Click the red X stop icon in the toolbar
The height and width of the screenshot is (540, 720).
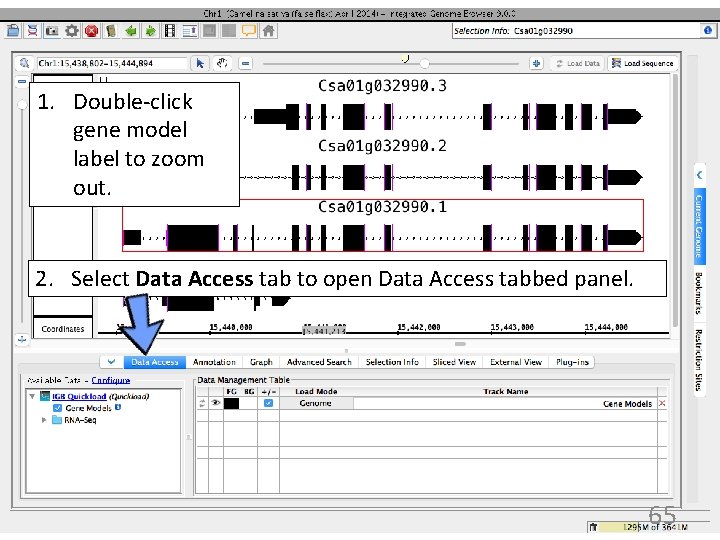tap(92, 31)
